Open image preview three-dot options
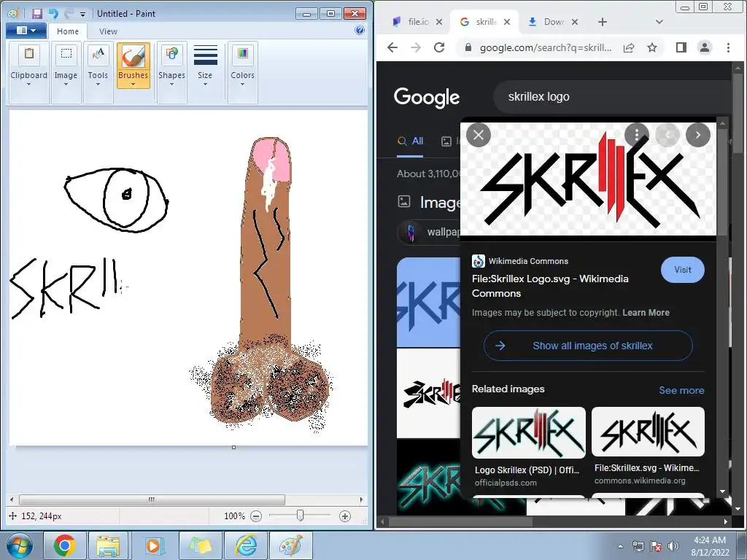747x560 pixels. click(x=636, y=135)
